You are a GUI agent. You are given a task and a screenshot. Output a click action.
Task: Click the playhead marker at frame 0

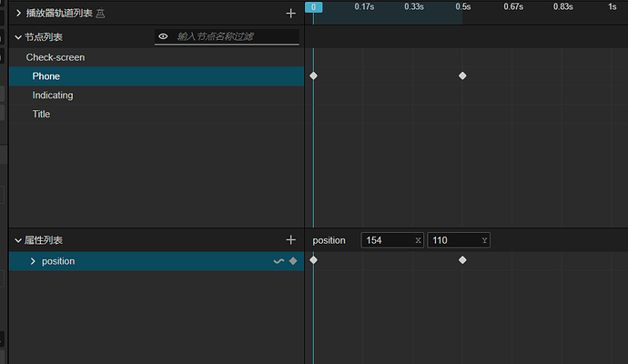tap(314, 6)
